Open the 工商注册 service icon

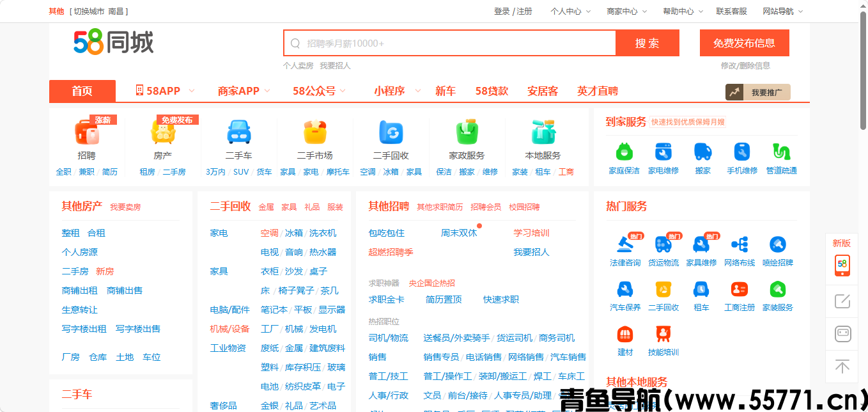[x=740, y=289]
